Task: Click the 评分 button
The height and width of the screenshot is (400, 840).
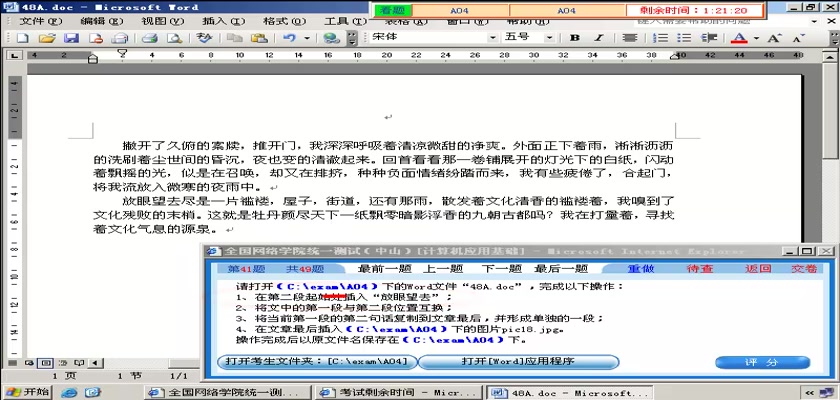Action: (x=763, y=363)
